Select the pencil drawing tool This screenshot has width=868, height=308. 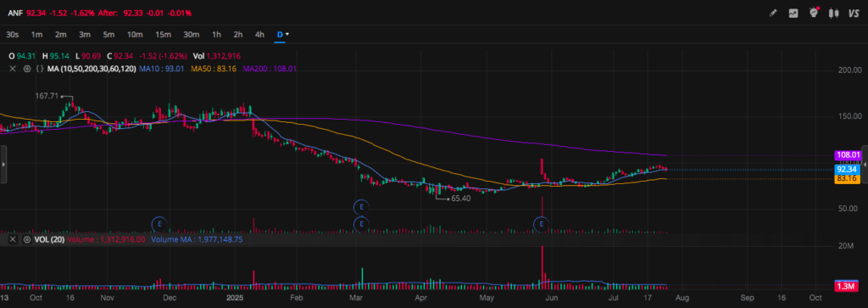point(773,14)
